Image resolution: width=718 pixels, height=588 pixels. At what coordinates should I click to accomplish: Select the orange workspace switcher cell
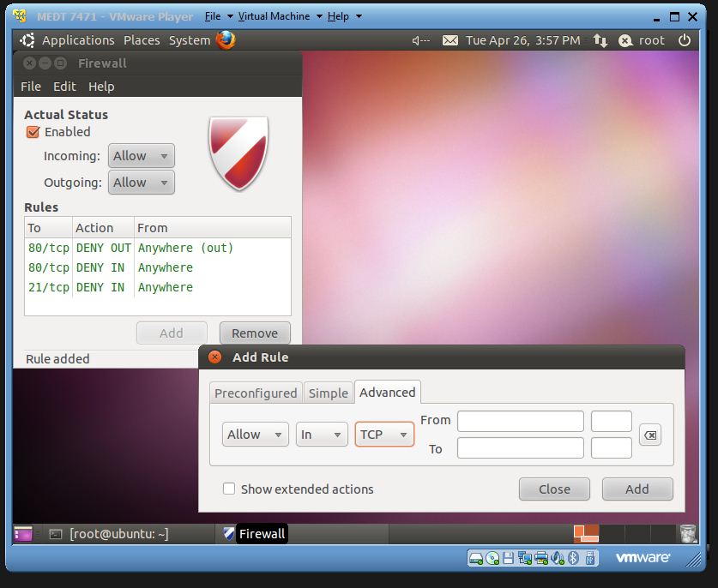pyautogui.click(x=586, y=533)
